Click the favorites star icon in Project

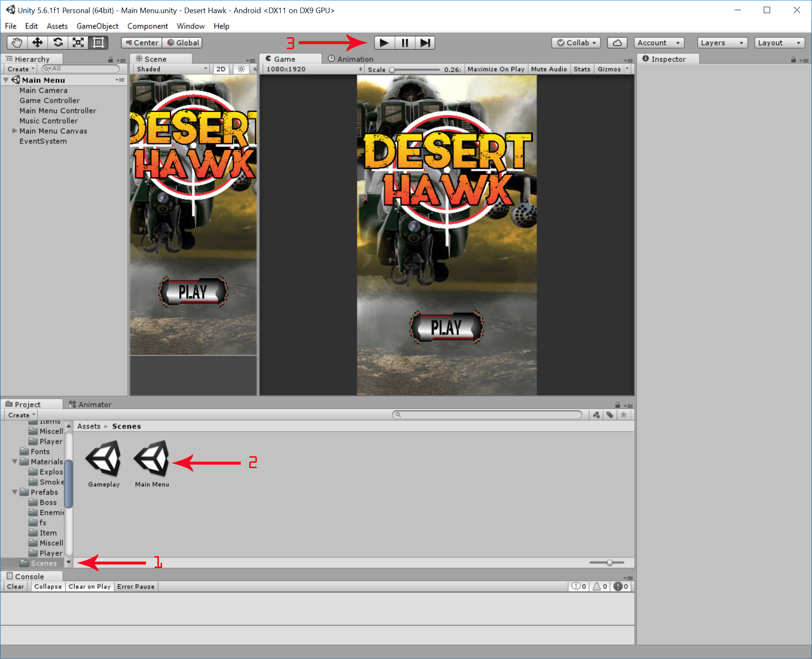pyautogui.click(x=623, y=415)
